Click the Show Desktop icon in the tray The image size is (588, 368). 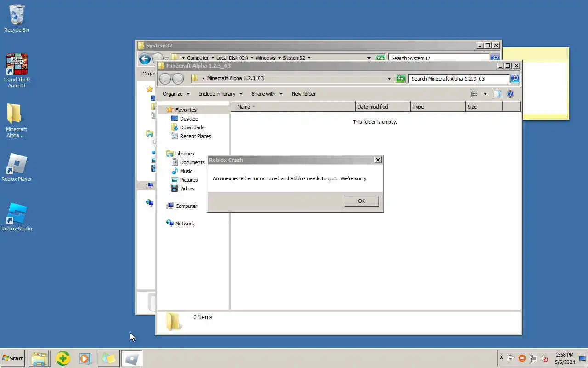click(582, 358)
